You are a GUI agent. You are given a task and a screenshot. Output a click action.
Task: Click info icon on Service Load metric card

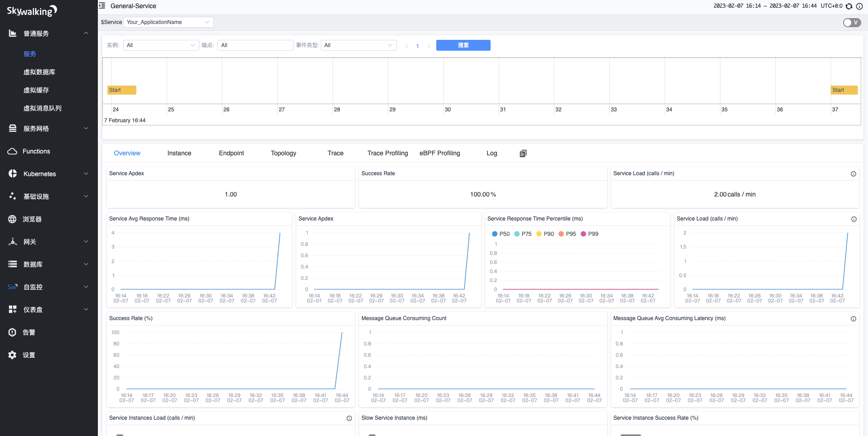point(853,174)
